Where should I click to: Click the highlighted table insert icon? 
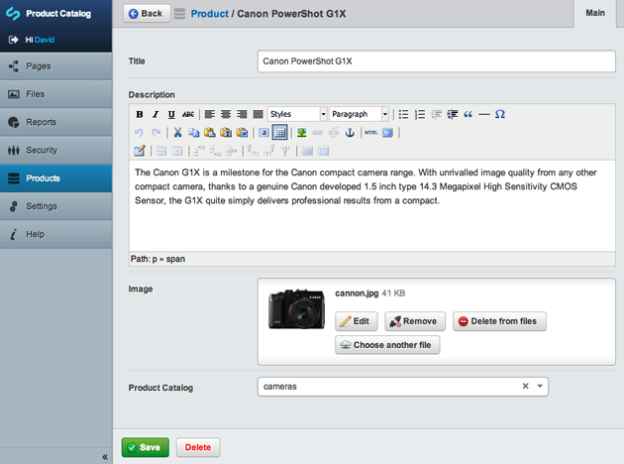coord(280,133)
